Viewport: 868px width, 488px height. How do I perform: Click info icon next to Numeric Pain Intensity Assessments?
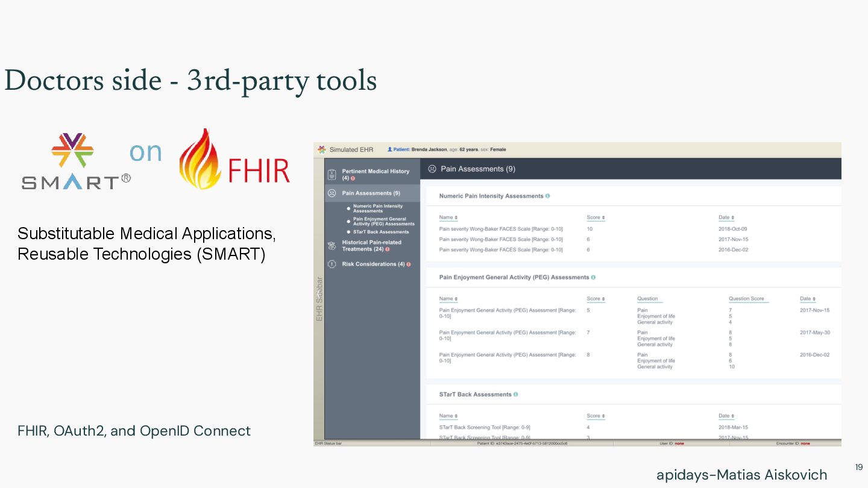click(547, 196)
